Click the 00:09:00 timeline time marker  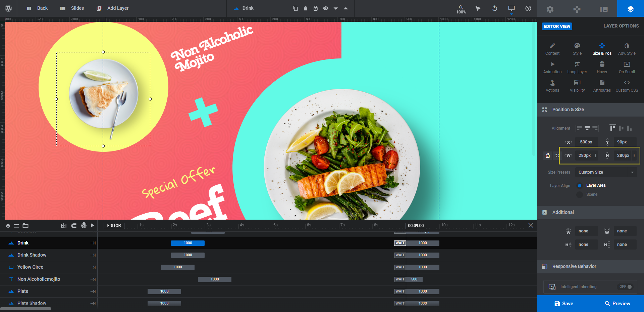click(x=416, y=225)
